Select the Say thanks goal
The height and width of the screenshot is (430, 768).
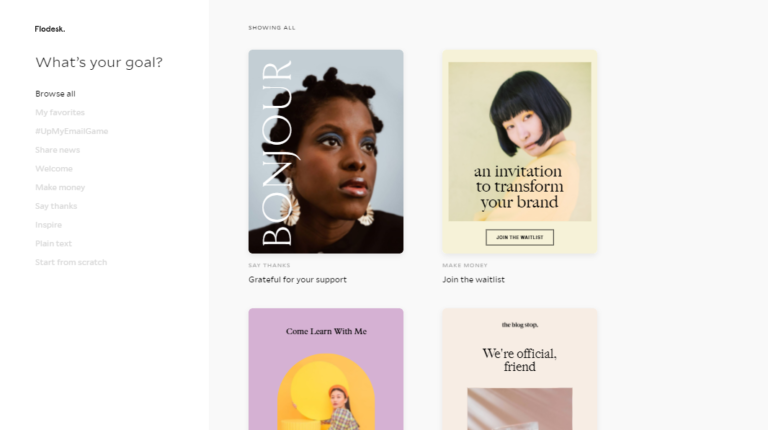(56, 206)
